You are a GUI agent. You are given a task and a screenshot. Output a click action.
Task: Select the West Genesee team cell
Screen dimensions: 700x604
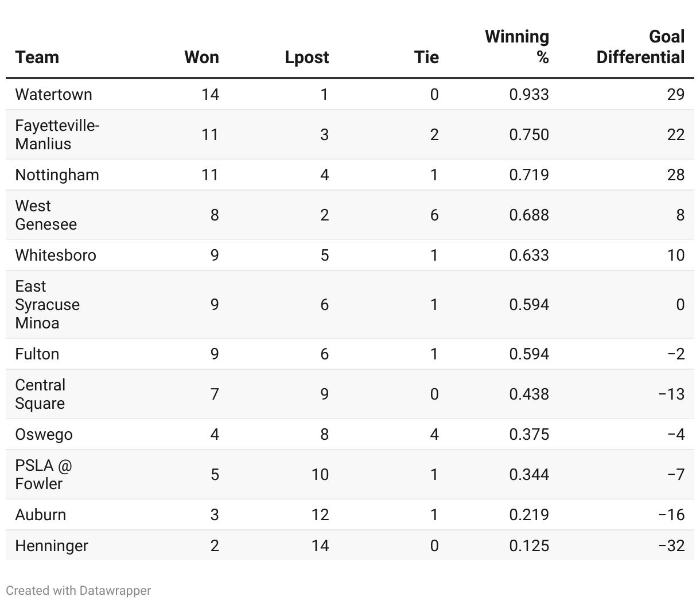coord(46,215)
